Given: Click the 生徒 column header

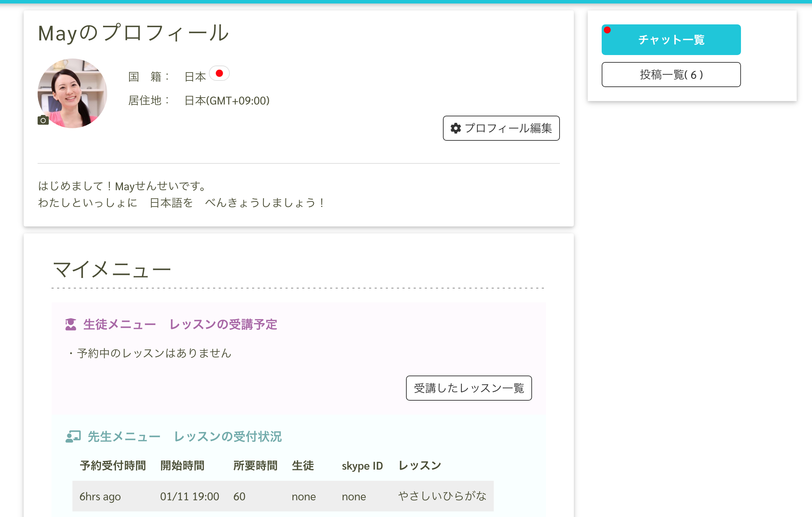Looking at the screenshot, I should pyautogui.click(x=303, y=466).
